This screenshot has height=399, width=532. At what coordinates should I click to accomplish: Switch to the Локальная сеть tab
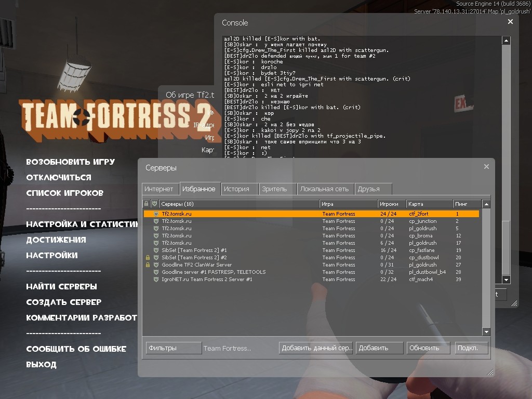point(325,189)
